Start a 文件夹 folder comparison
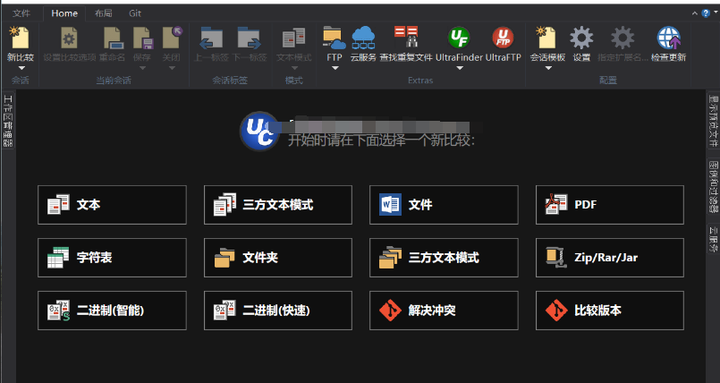This screenshot has height=383, width=720. (x=278, y=258)
